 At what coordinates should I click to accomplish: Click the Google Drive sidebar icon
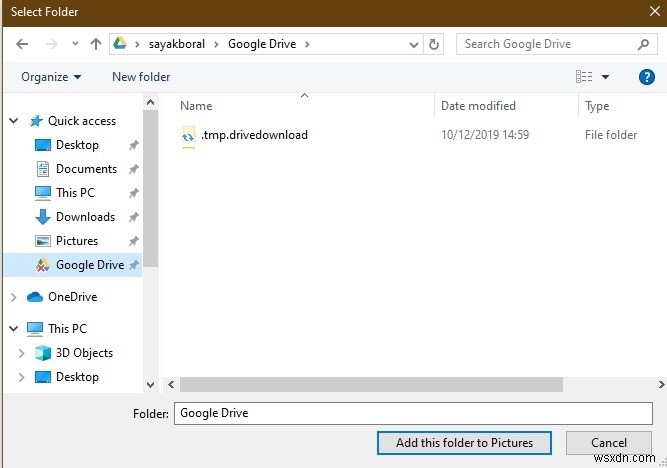coord(43,265)
